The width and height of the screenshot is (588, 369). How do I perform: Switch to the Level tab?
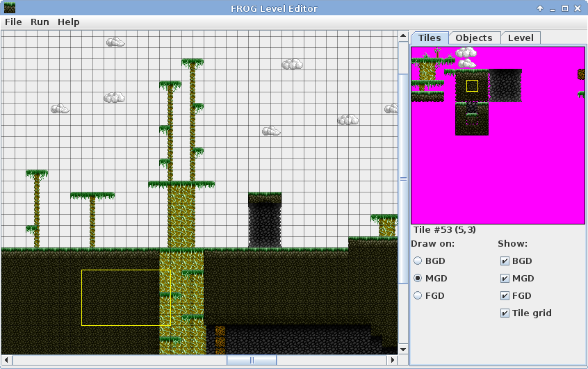pos(521,38)
